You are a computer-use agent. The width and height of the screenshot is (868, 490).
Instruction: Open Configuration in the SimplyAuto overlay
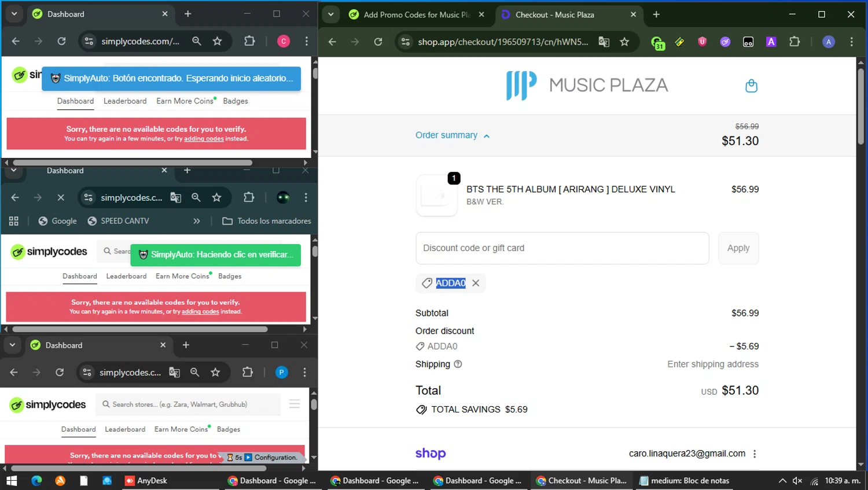[x=275, y=457]
